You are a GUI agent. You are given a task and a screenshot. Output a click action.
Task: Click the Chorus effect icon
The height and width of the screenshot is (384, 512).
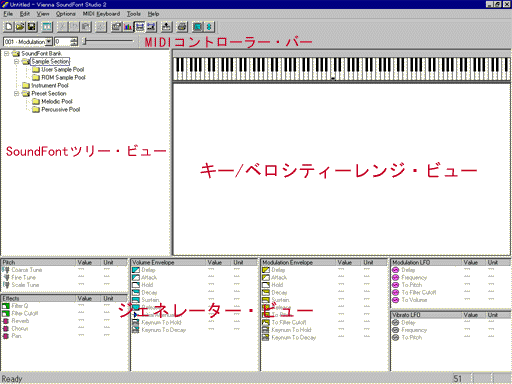click(6, 328)
